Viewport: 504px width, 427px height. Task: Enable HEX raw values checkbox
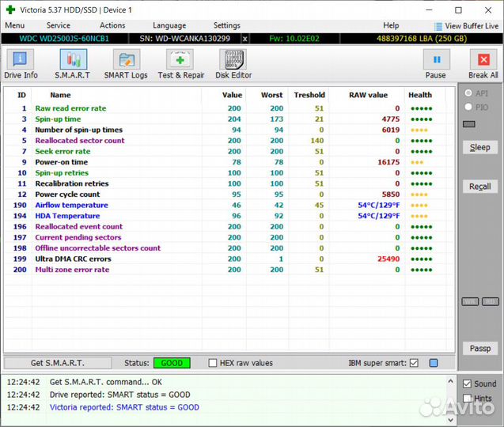click(x=213, y=363)
